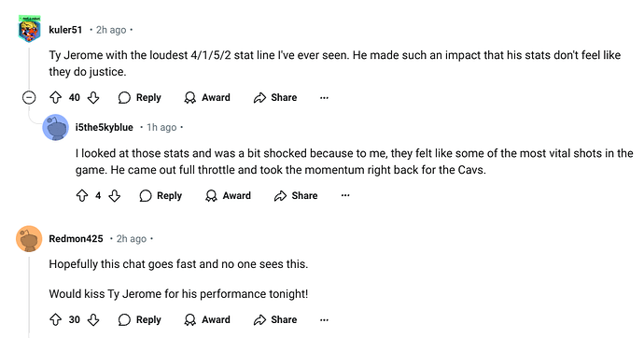Image resolution: width=644 pixels, height=338 pixels.
Task: Open more options on Redmon425's comment
Action: pos(324,320)
